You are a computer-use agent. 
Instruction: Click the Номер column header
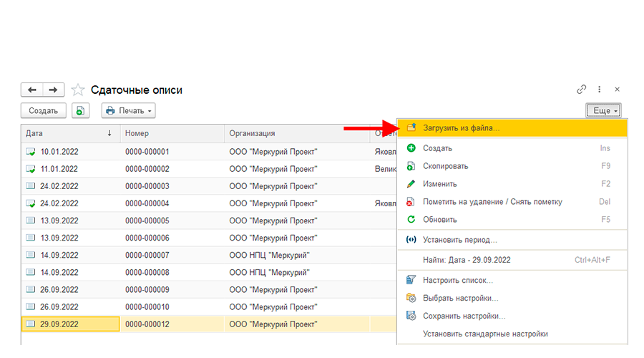[x=172, y=133]
